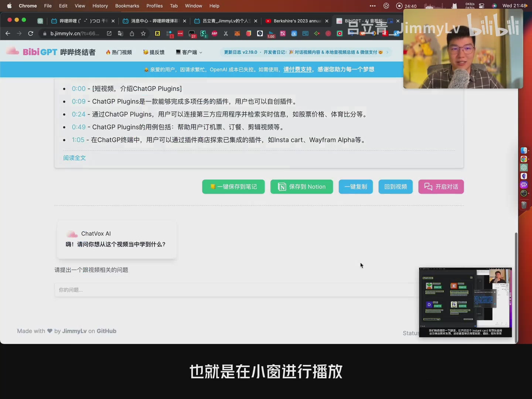Screen dimensions: 532x399
Task: Open the OpenAI extension in the toolbar
Action: coord(328,34)
